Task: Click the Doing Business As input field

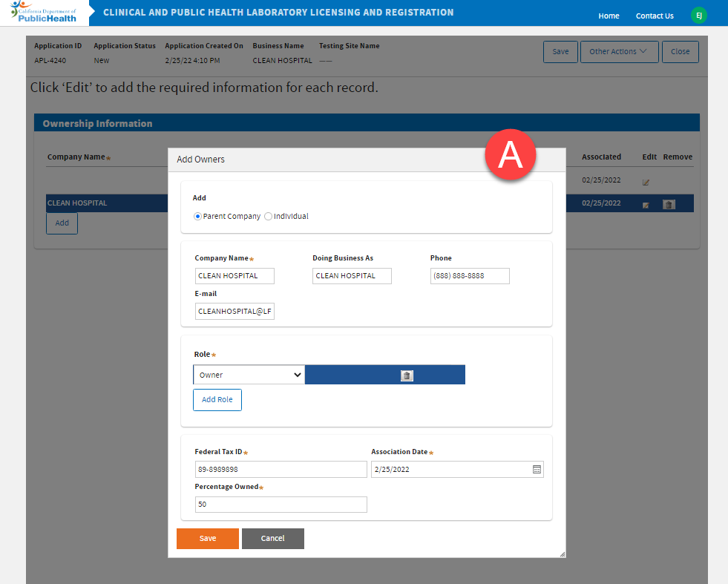Action: point(352,276)
